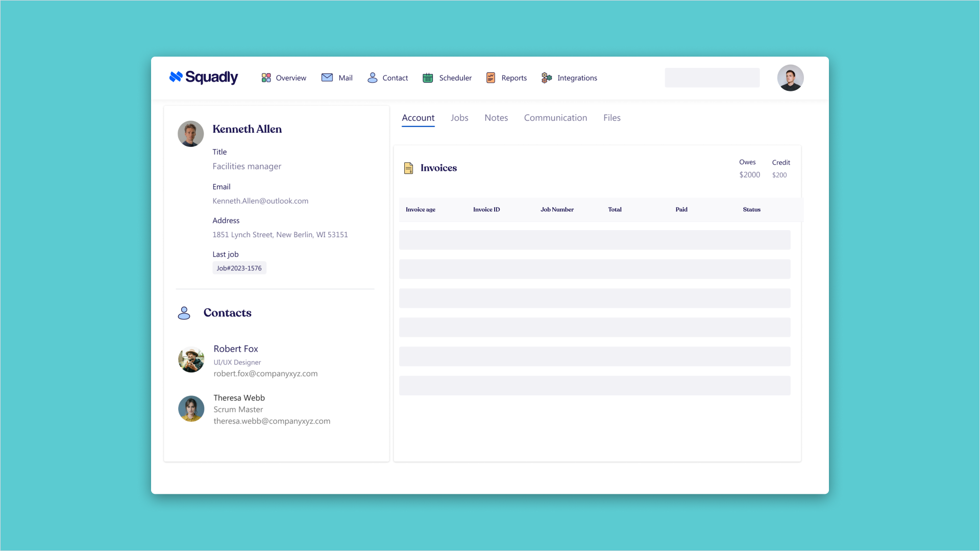The image size is (980, 551).
Task: Switch to the Jobs tab
Action: (459, 118)
